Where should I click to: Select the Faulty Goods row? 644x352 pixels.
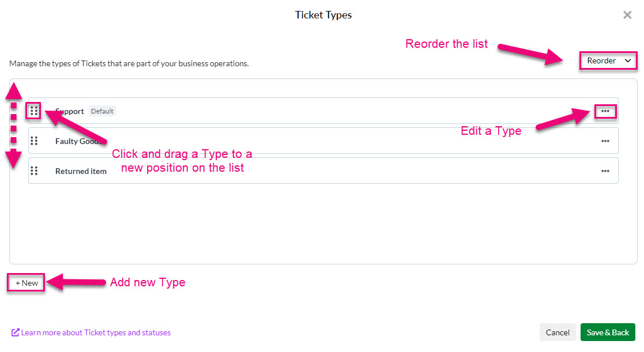pyautogui.click(x=323, y=141)
